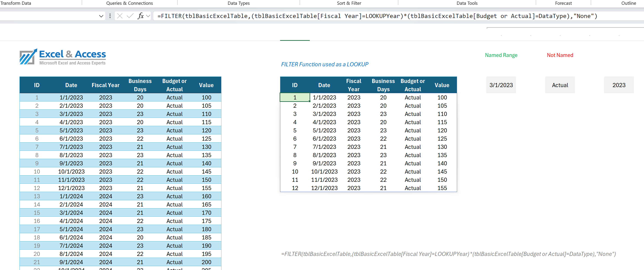
Task: Click the Queries & Connections ribbon group label
Action: click(130, 3)
